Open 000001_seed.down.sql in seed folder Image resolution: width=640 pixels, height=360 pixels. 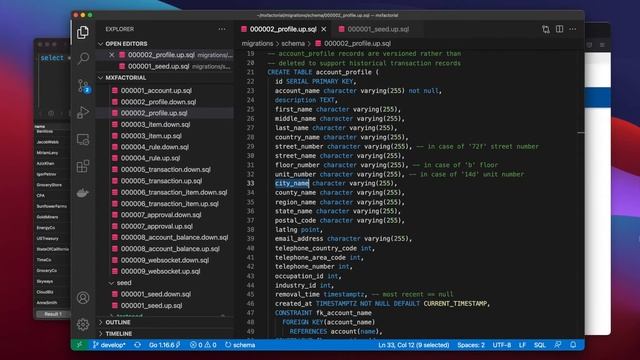tap(164, 294)
